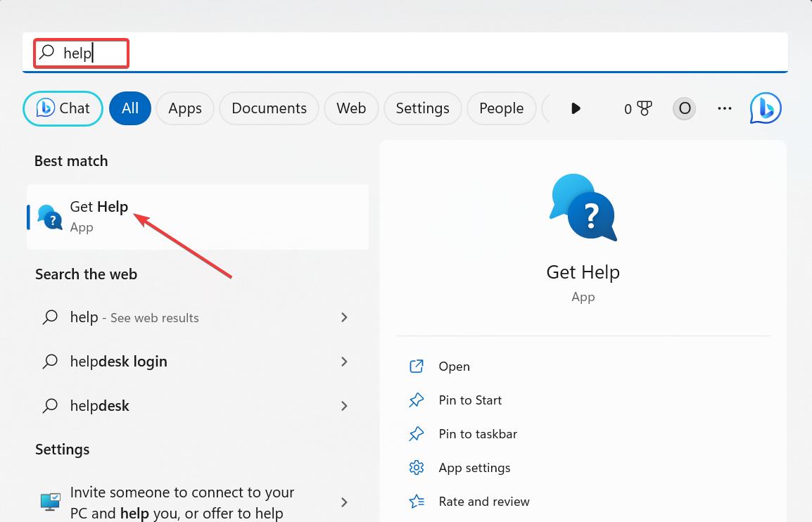This screenshot has width=812, height=522.
Task: Open the Get Help best match result
Action: coord(198,217)
